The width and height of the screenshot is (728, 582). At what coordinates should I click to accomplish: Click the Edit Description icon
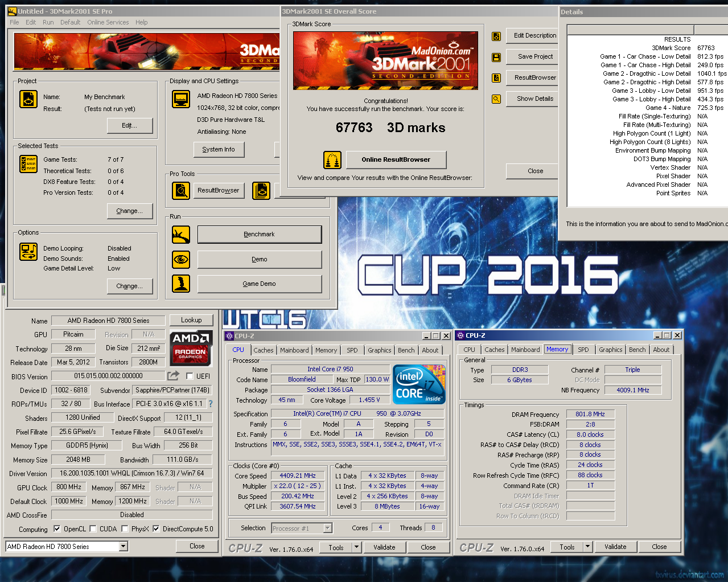point(496,36)
